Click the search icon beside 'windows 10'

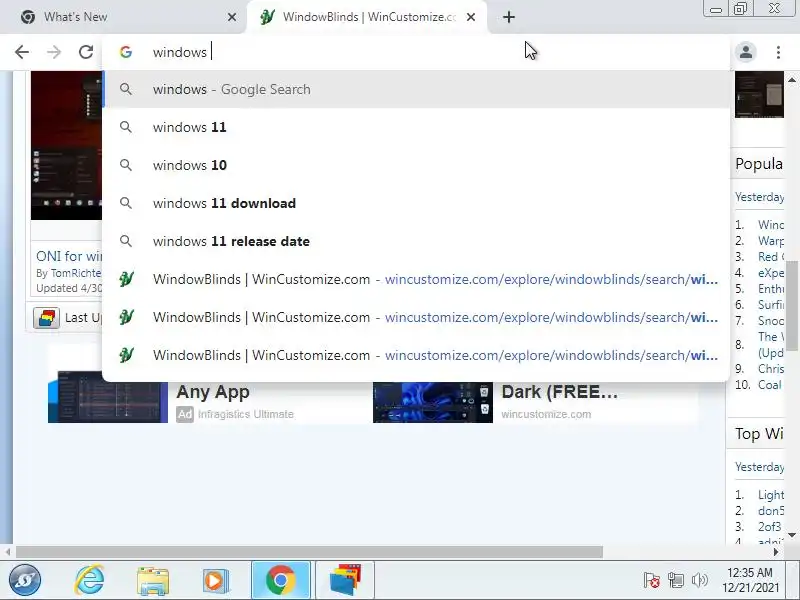pos(126,165)
